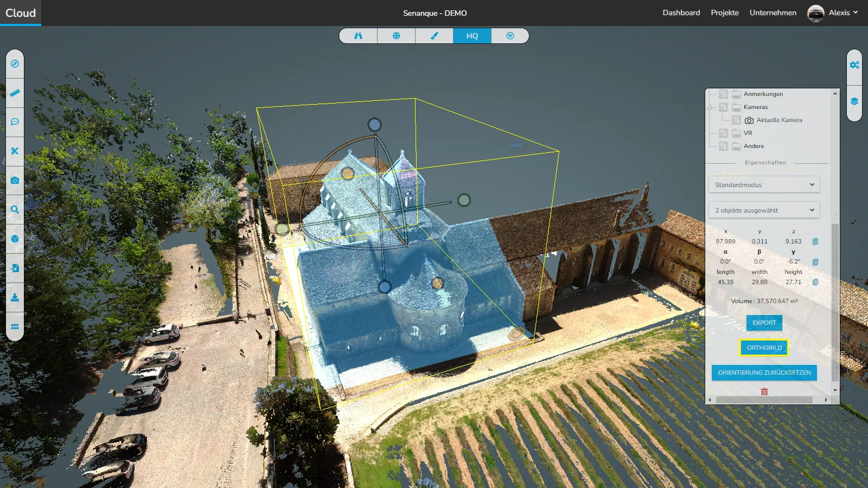Collapse the Kameras tree node
The height and width of the screenshot is (488, 868).
tap(710, 107)
